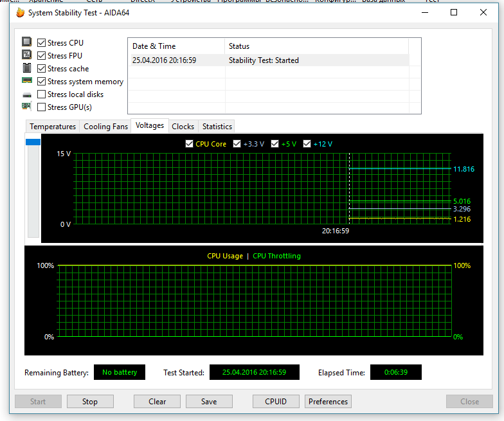Viewport: 504px width, 421px height.
Task: Switch to the Temperatures tab
Action: 53,126
